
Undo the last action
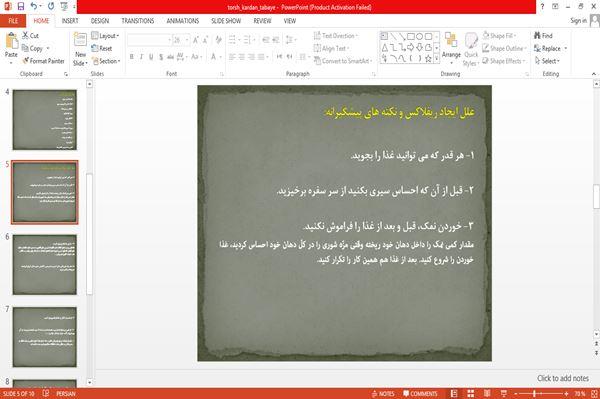tap(34, 6)
